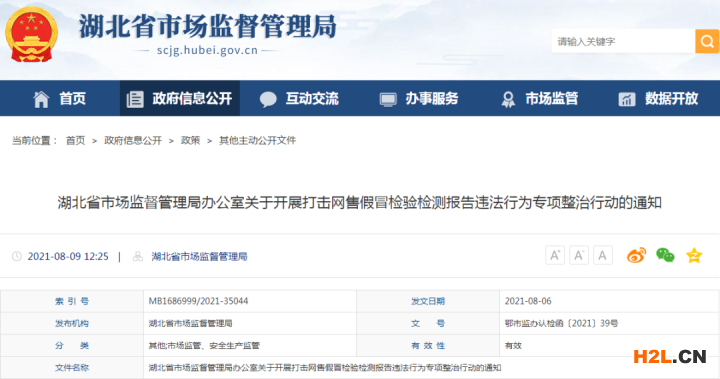Click the orange search magnifier button
Screen dimensions: 720x379
pos(707,41)
